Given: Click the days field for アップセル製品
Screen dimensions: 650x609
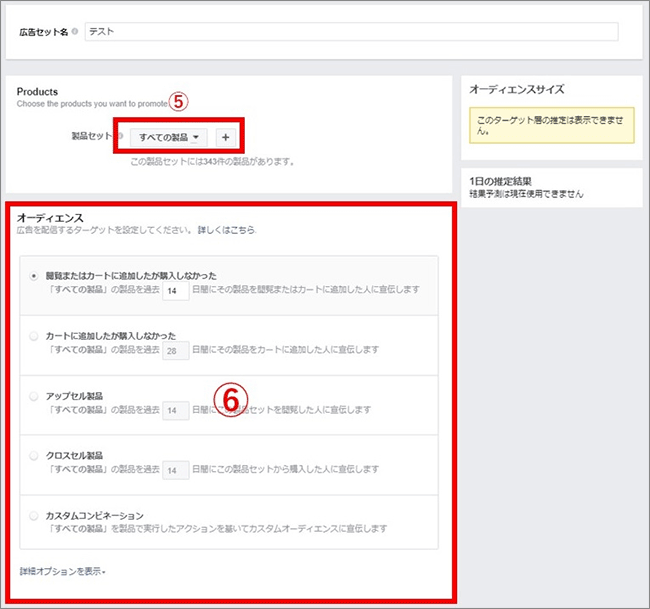Looking at the screenshot, I should 175,410.
